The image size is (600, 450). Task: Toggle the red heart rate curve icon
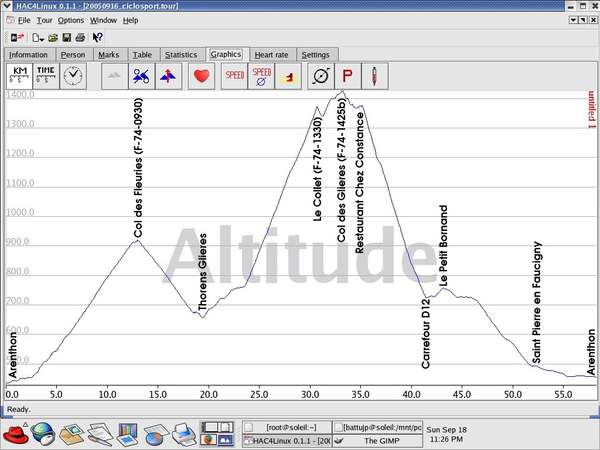(201, 76)
